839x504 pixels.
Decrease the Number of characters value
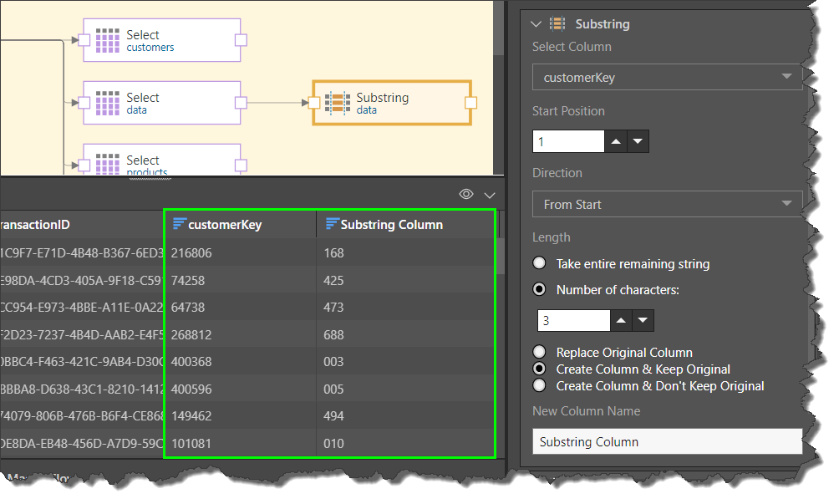643,321
